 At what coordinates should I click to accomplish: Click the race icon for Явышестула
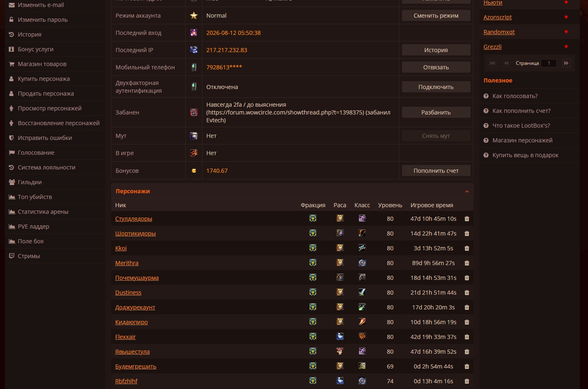[x=340, y=351]
